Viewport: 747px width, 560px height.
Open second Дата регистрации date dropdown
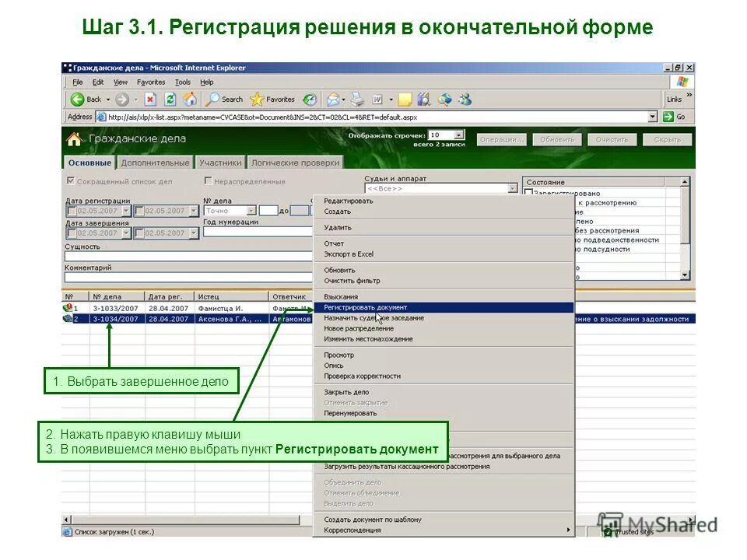[194, 211]
